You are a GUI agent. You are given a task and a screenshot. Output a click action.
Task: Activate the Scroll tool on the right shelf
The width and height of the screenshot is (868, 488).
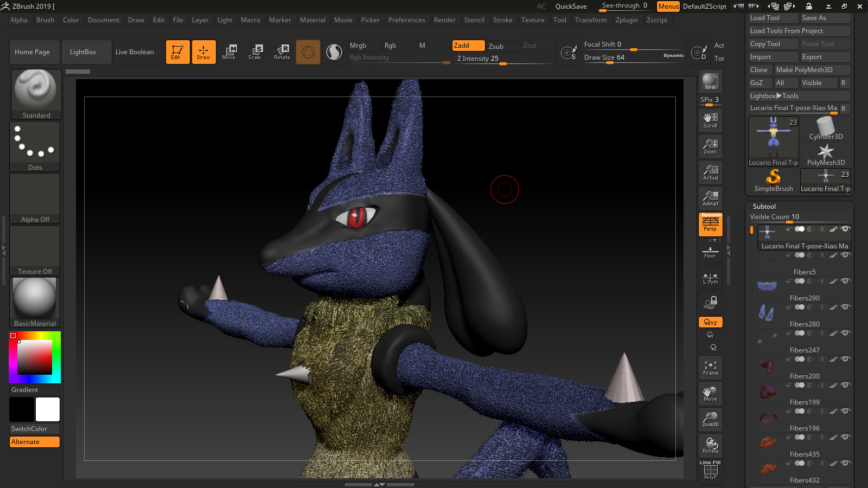coord(710,120)
